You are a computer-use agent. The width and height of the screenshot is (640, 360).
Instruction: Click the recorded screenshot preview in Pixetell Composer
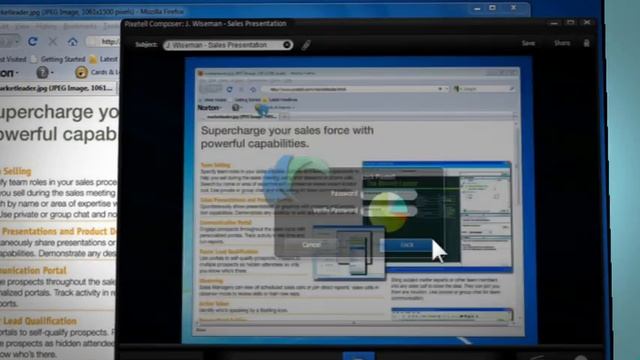point(358,201)
